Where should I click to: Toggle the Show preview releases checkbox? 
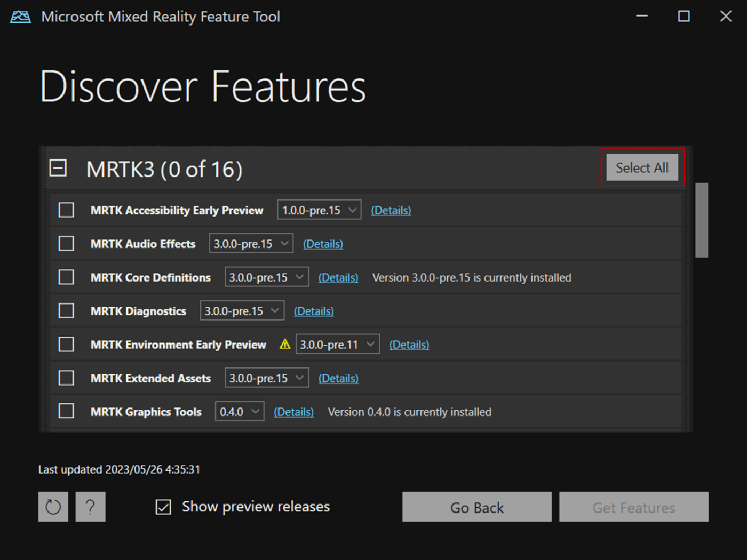click(x=163, y=507)
